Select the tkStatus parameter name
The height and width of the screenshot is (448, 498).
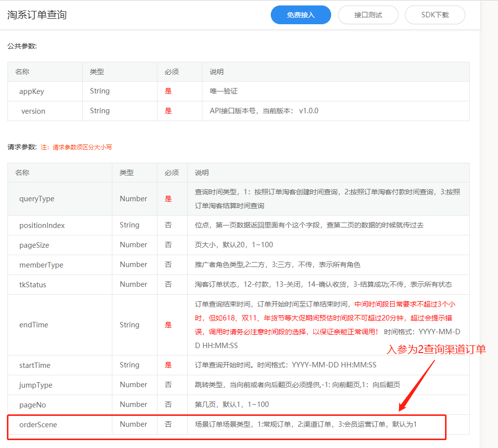33,285
